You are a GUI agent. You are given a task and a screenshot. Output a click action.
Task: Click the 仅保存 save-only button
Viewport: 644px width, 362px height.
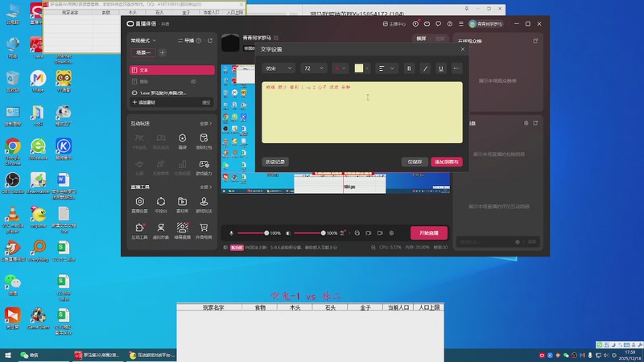415,162
